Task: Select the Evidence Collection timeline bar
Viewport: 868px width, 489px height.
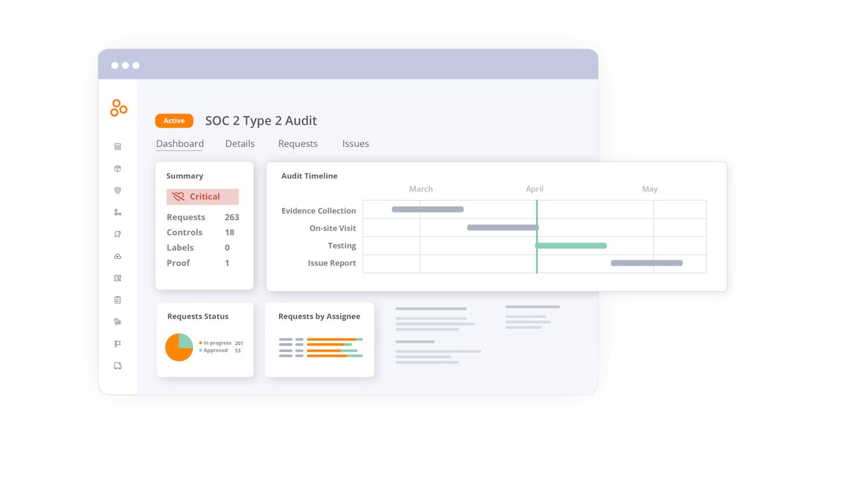Action: [428, 210]
